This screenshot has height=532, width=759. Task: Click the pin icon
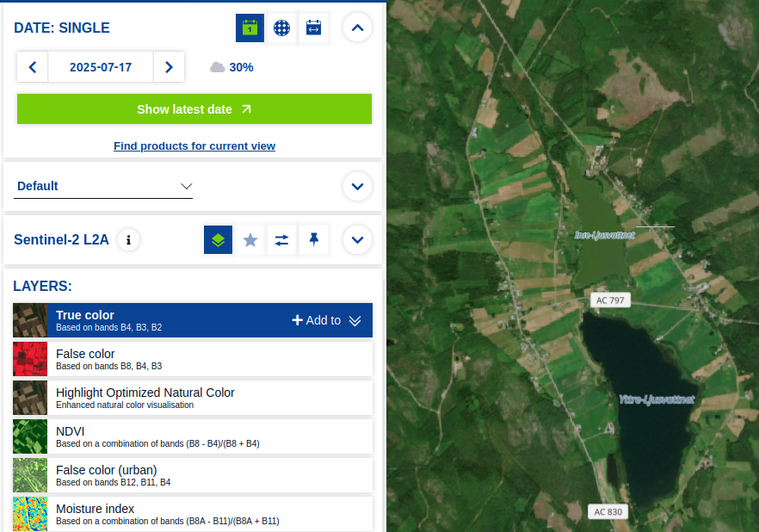pyautogui.click(x=313, y=240)
